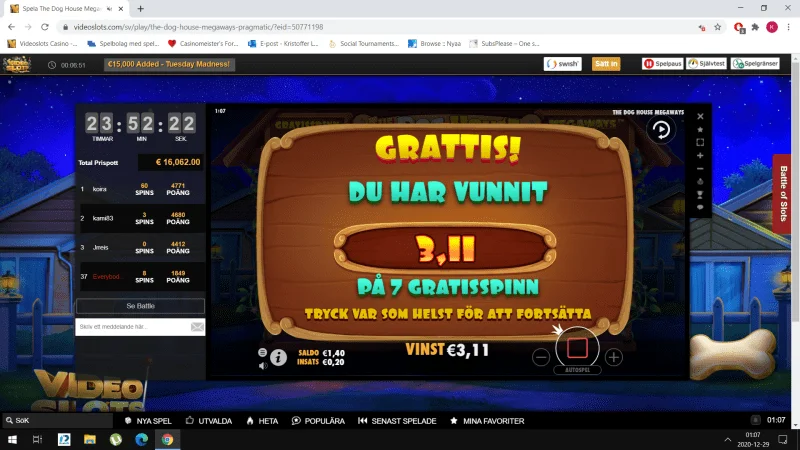Open a new browser tab with plus
Image resolution: width=800 pixels, height=450 pixels.
coord(140,9)
